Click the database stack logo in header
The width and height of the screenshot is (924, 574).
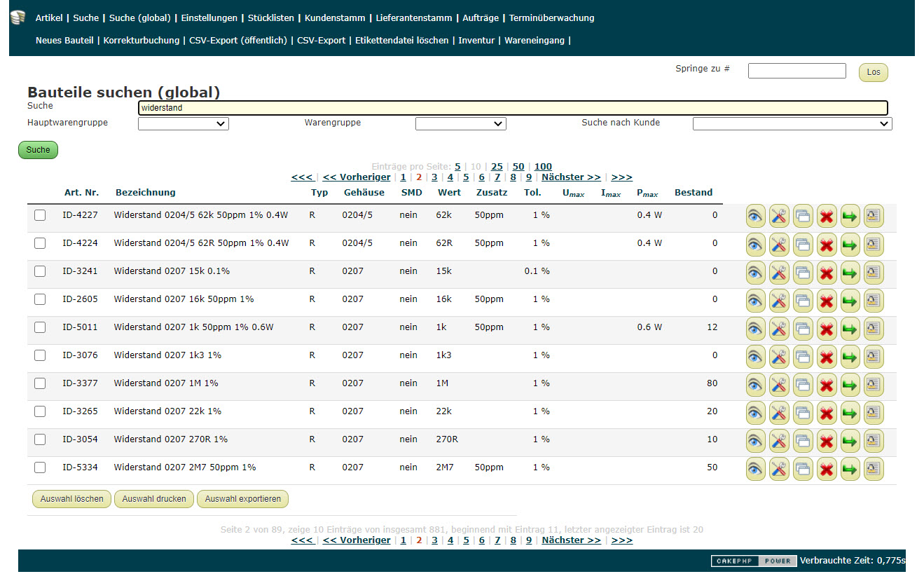pos(18,18)
